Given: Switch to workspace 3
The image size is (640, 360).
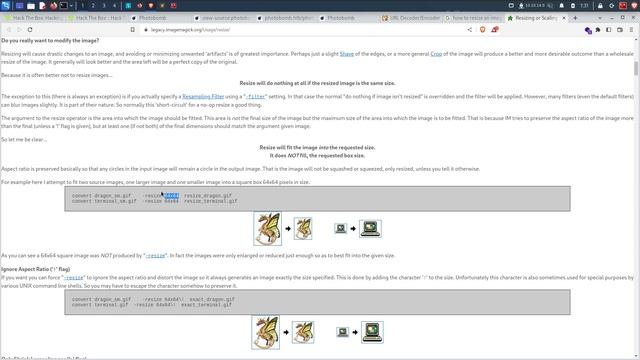Looking at the screenshot, I should (x=104, y=6).
